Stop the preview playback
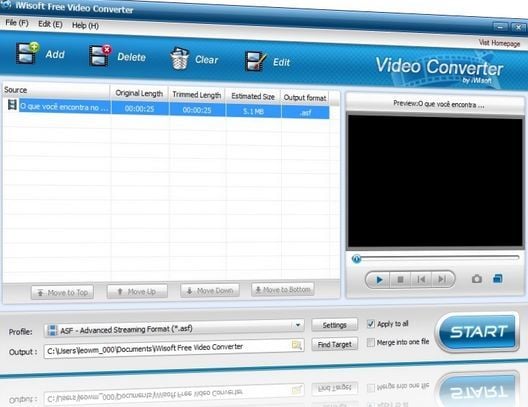528x407 pixels. pyautogui.click(x=400, y=279)
